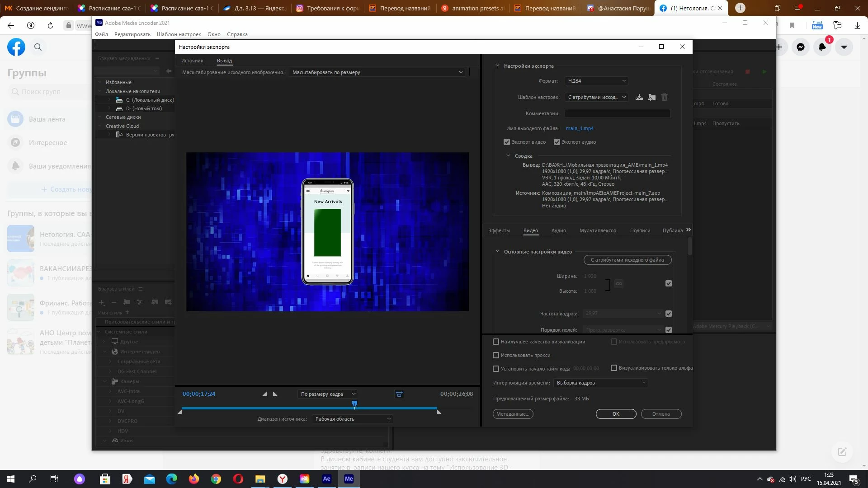Uncheck the Экспорт видео checkbox

(x=507, y=142)
